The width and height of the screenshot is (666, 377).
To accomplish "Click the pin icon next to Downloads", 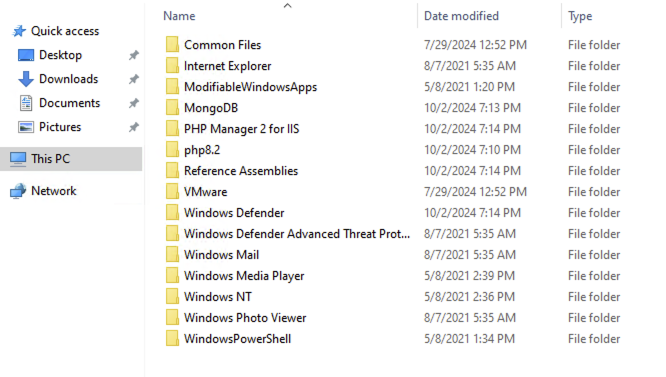I will click(x=134, y=79).
